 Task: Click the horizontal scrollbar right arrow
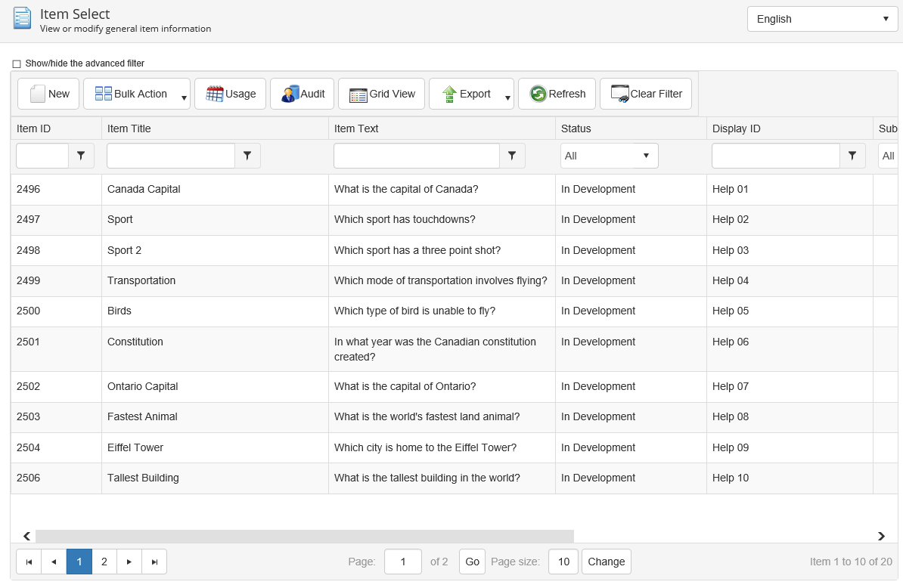pos(881,536)
